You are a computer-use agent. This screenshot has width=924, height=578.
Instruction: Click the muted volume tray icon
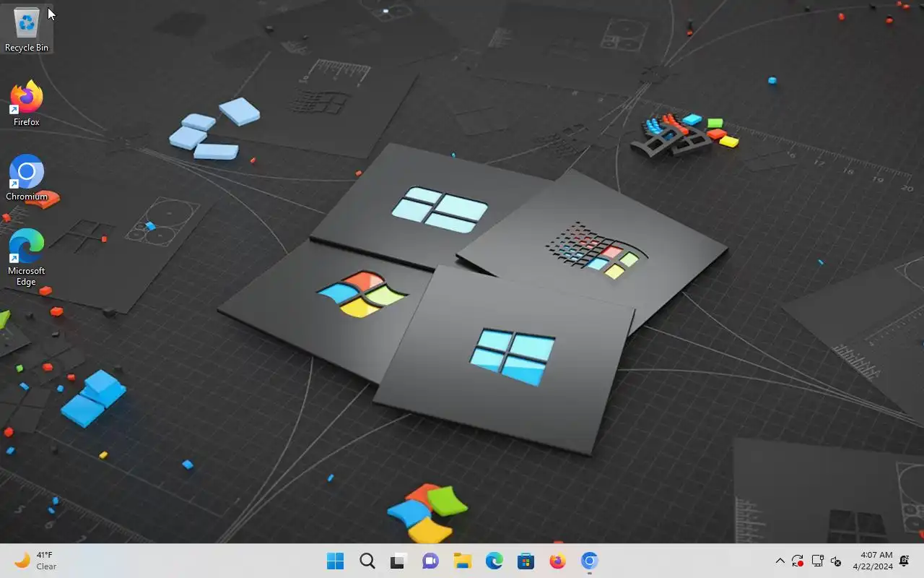click(x=836, y=561)
